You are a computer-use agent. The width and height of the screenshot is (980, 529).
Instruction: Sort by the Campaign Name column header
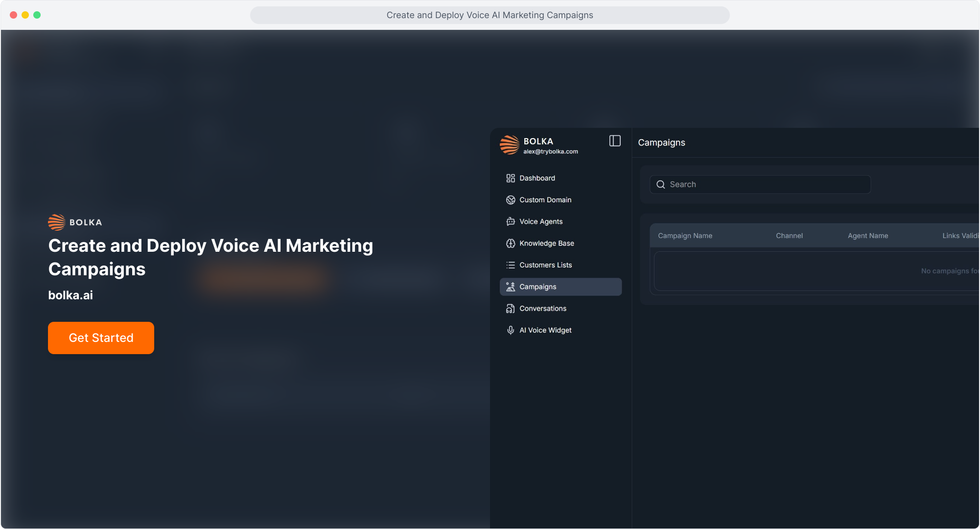tap(684, 236)
